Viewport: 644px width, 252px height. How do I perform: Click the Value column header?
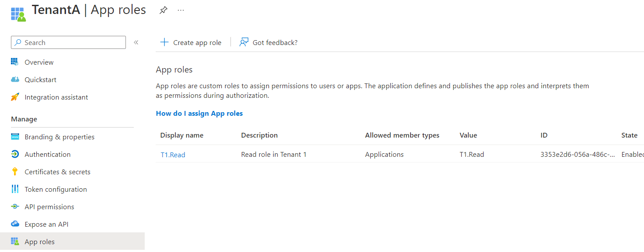tap(468, 135)
